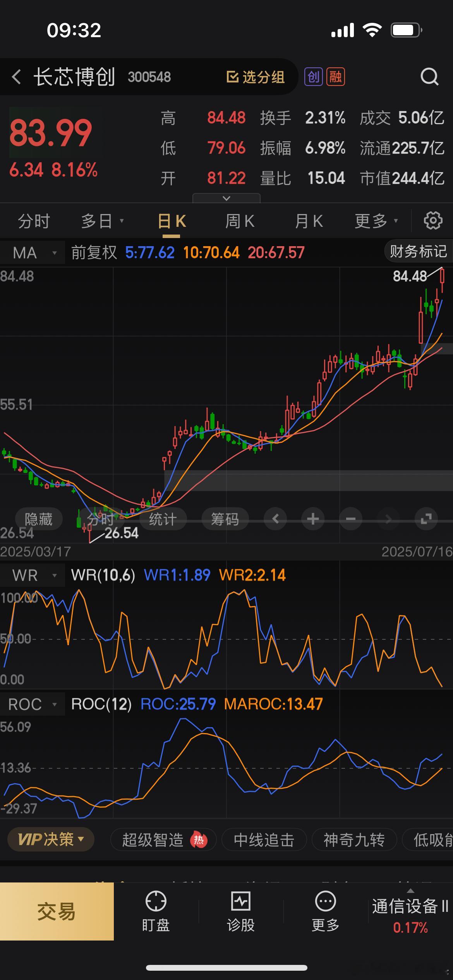
Task: Tap the chart shift-left arrow
Action: (275, 519)
